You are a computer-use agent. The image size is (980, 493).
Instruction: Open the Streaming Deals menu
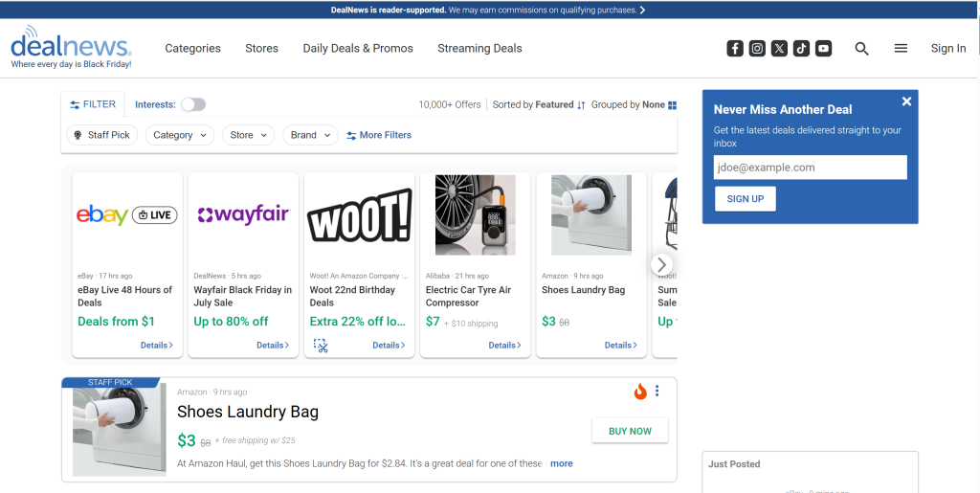click(479, 48)
